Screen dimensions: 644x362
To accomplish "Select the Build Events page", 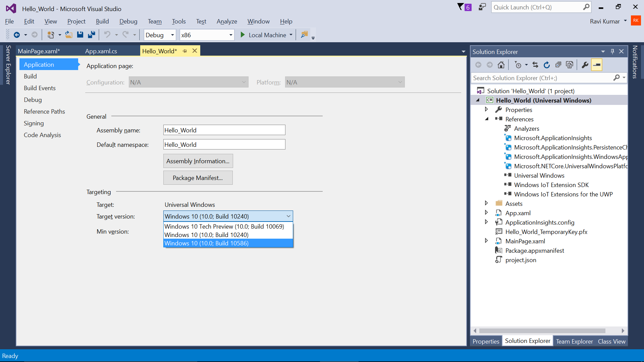I will point(40,88).
